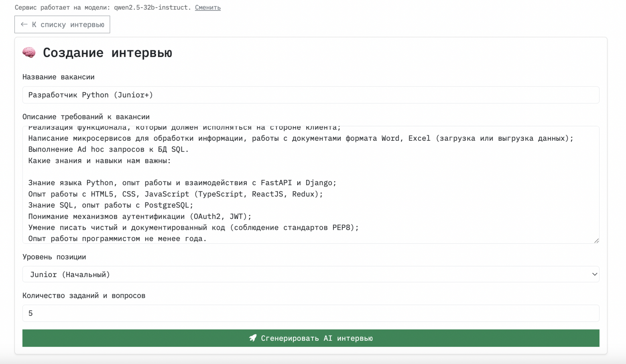The image size is (626, 364).
Task: Click the 'Описание требований к вакансии' label
Action: 85,117
